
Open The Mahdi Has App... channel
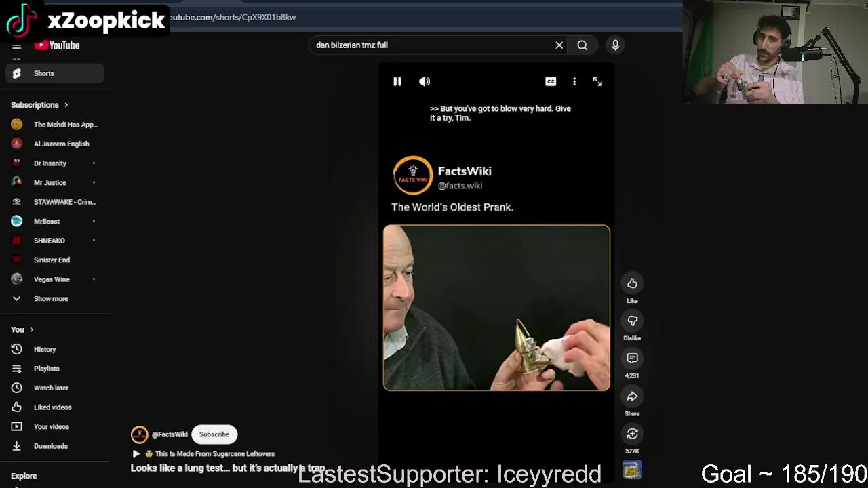click(x=54, y=125)
